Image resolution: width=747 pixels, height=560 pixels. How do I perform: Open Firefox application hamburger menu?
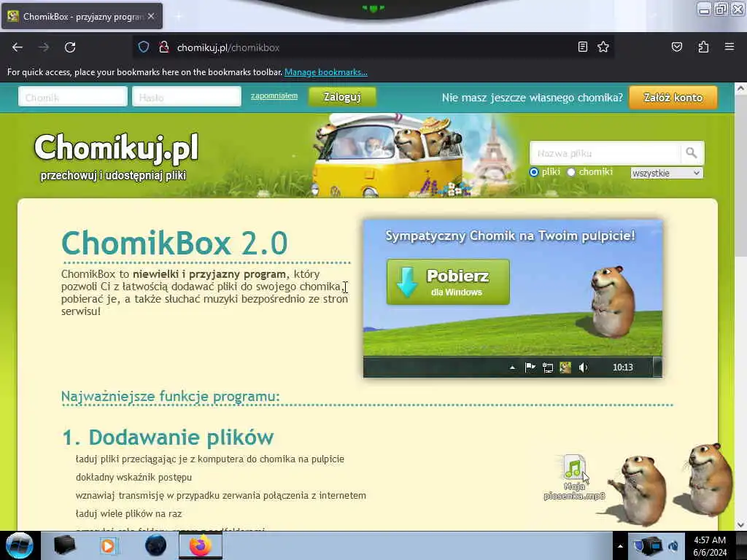pos(729,47)
